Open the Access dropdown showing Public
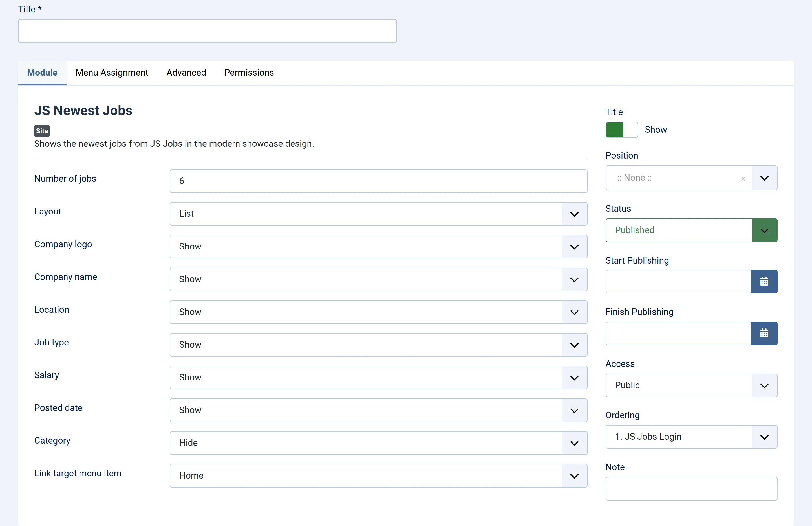The image size is (812, 526). [691, 385]
